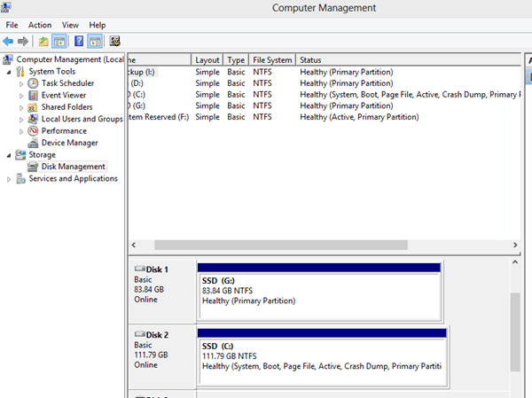The height and width of the screenshot is (398, 532).
Task: Click the volume list scroll left arrow
Action: [134, 245]
